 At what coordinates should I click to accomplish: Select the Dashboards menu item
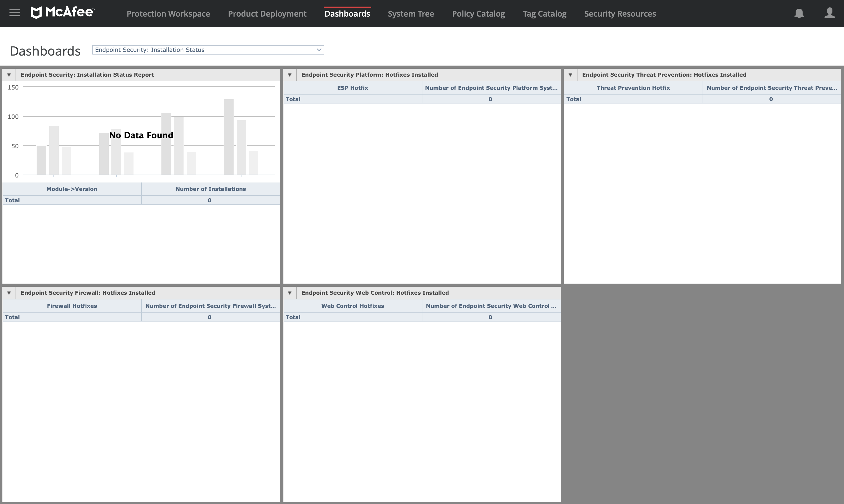[347, 13]
